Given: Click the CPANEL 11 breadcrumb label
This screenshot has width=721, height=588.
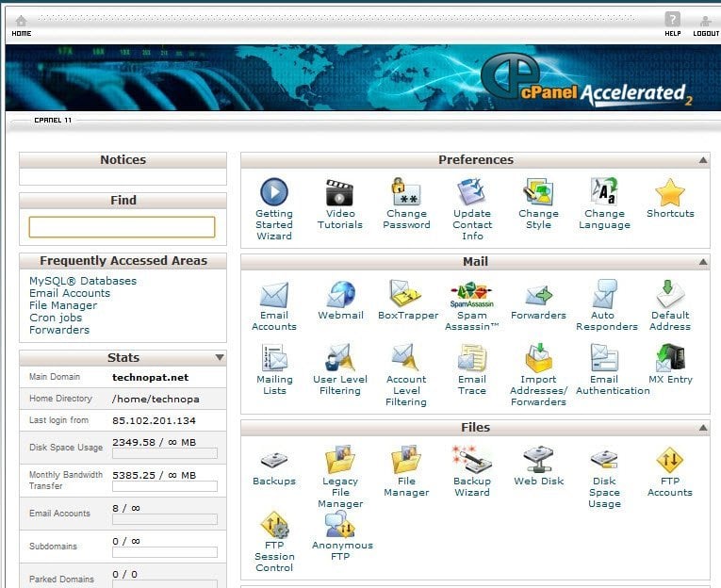Looking at the screenshot, I should point(53,120).
